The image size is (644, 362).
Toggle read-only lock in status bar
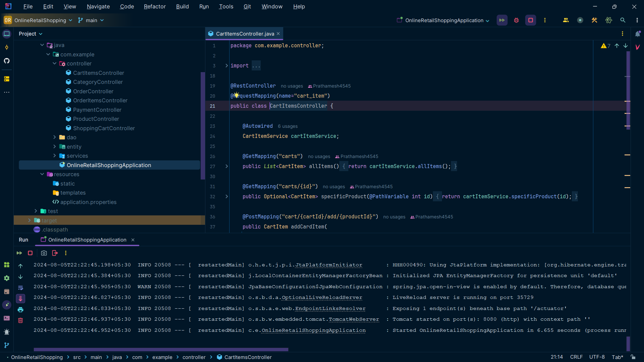pos(633,357)
